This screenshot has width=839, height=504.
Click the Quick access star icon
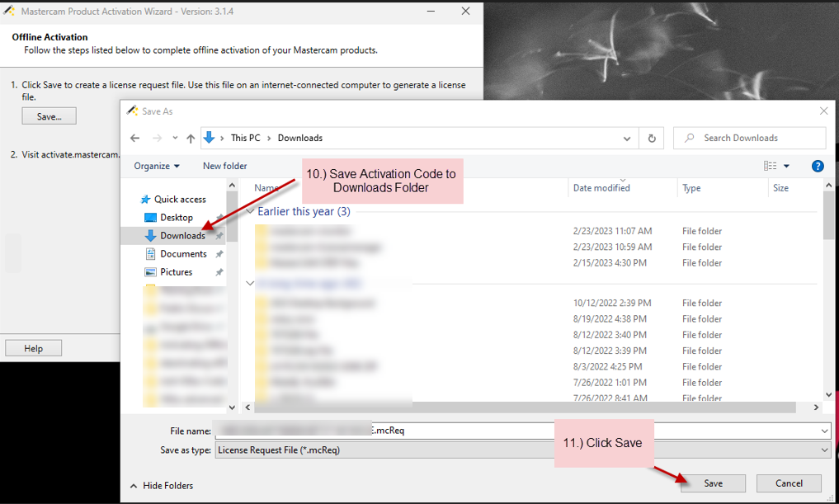[145, 200]
